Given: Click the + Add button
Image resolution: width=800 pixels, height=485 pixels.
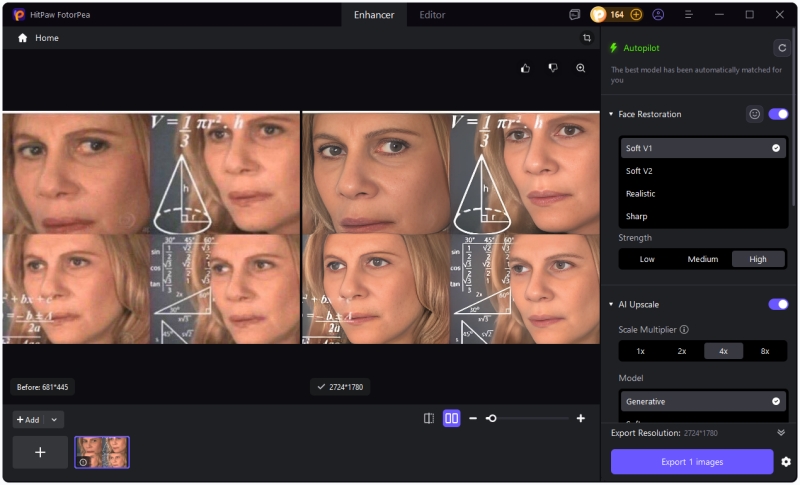Looking at the screenshot, I should click(28, 420).
